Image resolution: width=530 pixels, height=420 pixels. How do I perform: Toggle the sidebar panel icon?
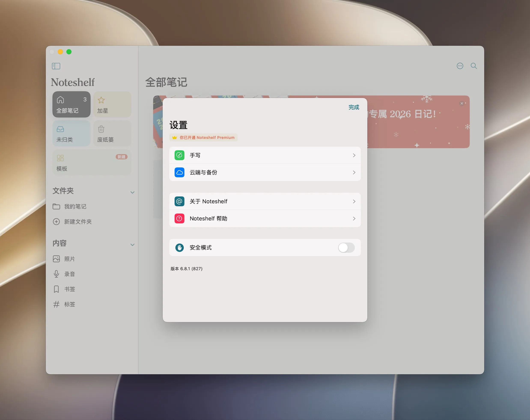coord(56,66)
